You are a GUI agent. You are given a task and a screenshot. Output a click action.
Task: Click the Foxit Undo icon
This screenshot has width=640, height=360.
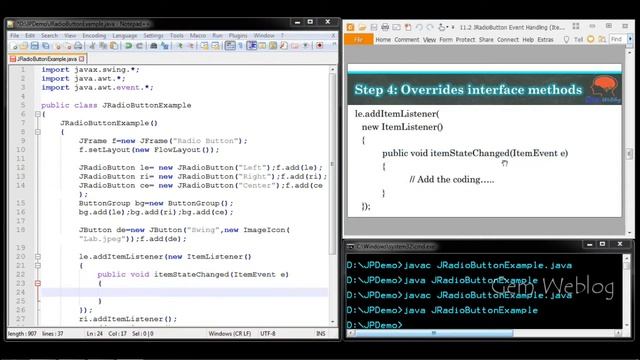tap(419, 27)
